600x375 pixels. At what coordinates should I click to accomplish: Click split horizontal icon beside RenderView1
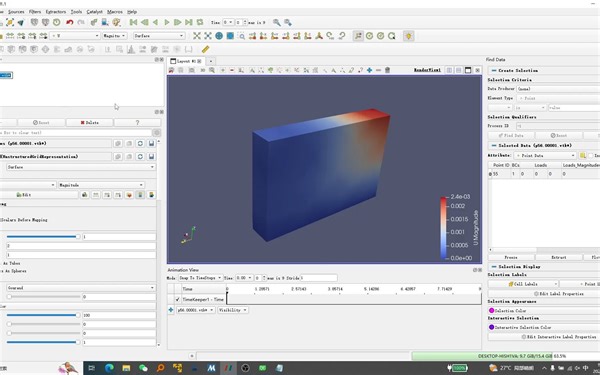click(x=449, y=70)
